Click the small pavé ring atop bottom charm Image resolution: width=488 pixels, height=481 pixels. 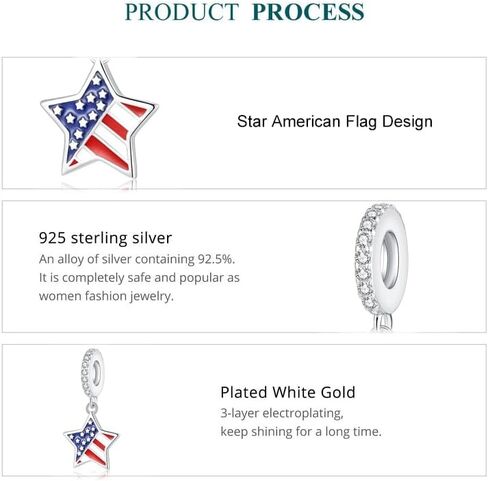click(93, 371)
